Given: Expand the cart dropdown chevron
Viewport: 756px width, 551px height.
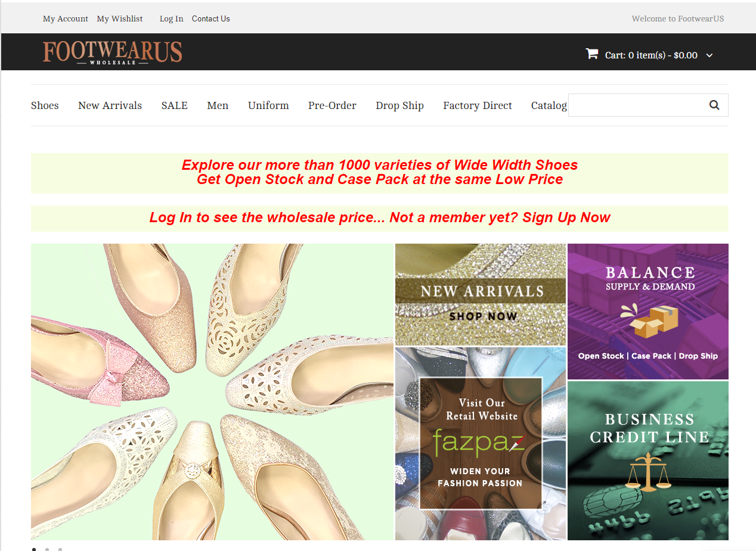Looking at the screenshot, I should click(709, 55).
